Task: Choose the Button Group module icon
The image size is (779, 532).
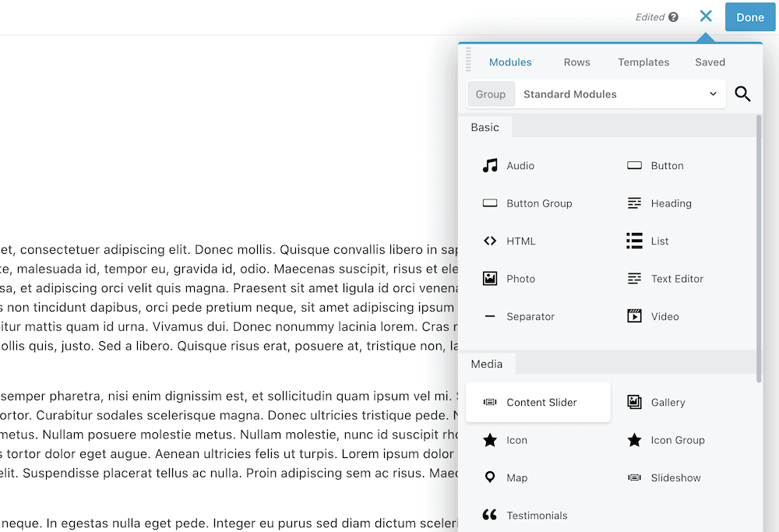Action: [490, 203]
